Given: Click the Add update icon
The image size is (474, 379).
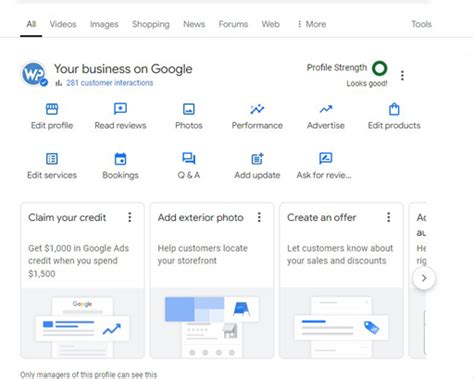Looking at the screenshot, I should point(257,159).
